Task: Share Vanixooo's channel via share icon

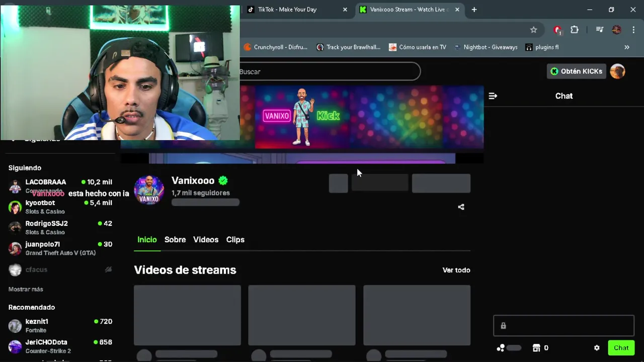Action: (x=461, y=207)
